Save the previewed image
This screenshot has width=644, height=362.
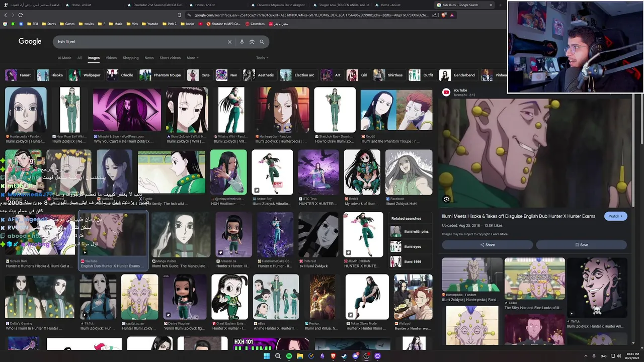[x=581, y=245]
